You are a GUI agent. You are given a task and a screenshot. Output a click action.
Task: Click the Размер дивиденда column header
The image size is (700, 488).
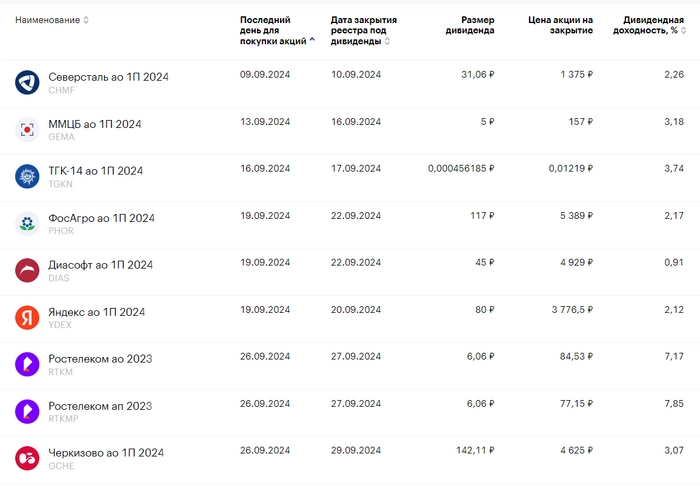click(x=469, y=25)
